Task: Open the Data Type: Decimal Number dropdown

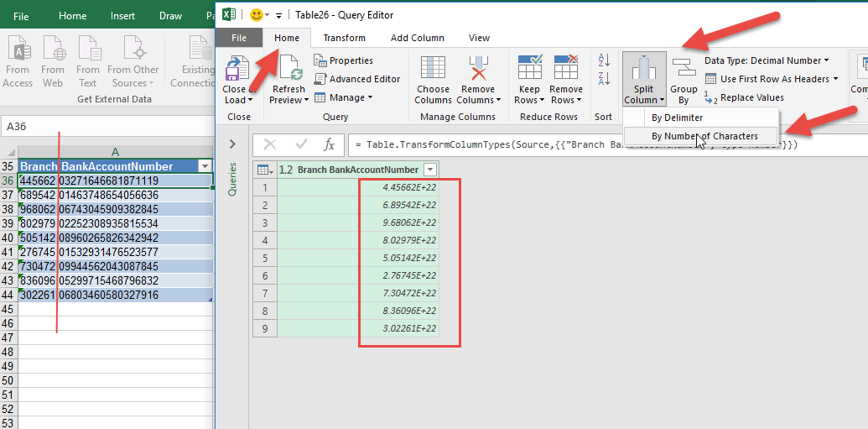Action: pyautogui.click(x=767, y=60)
